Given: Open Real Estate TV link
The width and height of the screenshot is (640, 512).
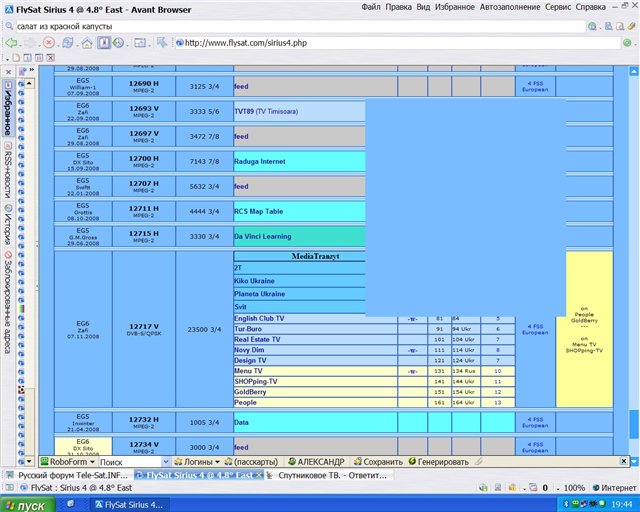Looking at the screenshot, I should coord(257,339).
